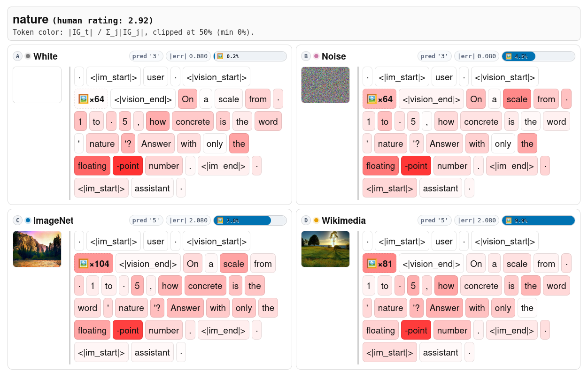Select 'Answer' token in Wikimedia panel
The width and height of the screenshot is (588, 379).
click(444, 308)
